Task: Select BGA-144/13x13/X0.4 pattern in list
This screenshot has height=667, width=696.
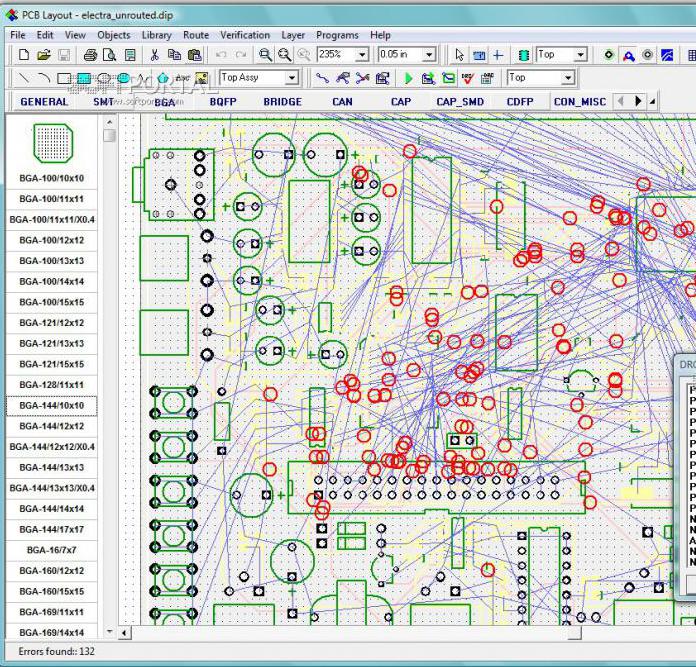Action: tap(51, 488)
